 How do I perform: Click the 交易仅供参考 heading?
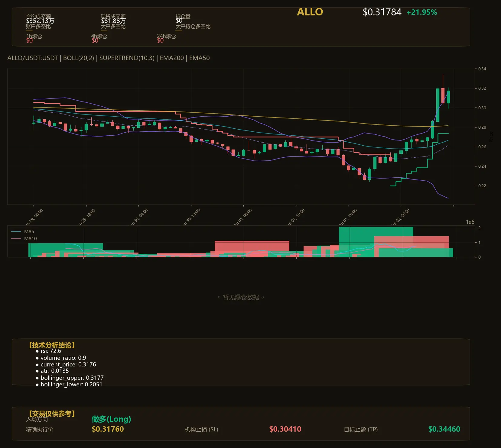[52, 414]
